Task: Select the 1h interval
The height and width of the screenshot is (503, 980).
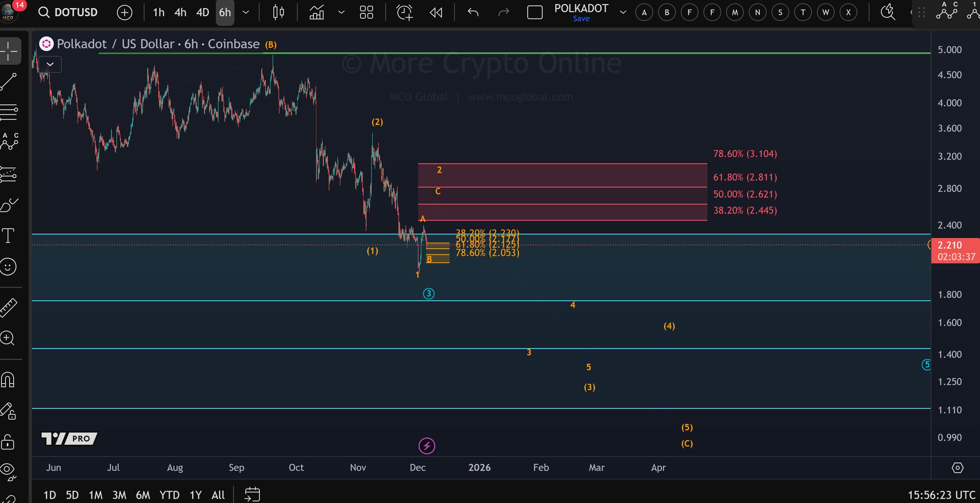Action: (158, 12)
